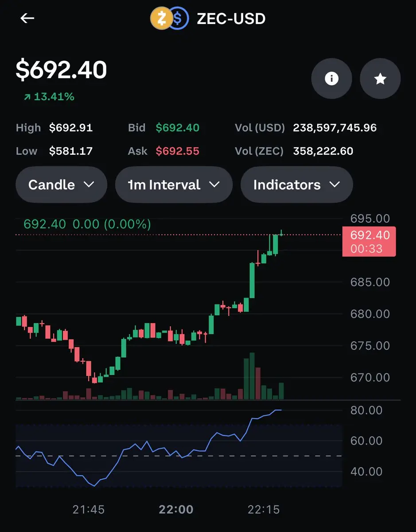Tap the 680.00 price axis label
Image resolution: width=416 pixels, height=532 pixels.
(370, 314)
